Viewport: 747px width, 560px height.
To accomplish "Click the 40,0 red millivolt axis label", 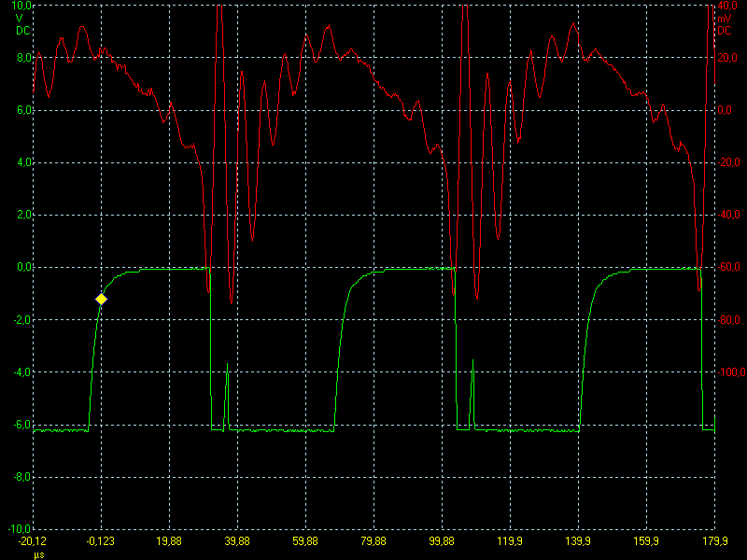I will click(x=727, y=6).
